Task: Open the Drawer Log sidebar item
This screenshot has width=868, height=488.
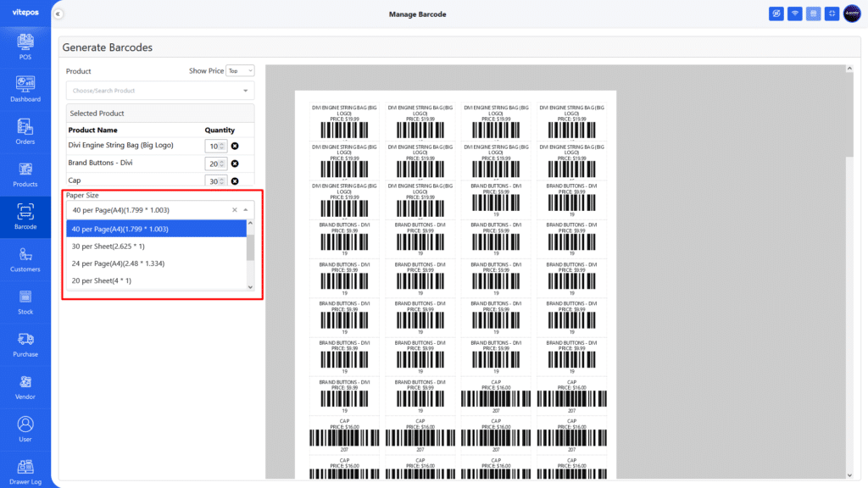Action: (x=25, y=472)
